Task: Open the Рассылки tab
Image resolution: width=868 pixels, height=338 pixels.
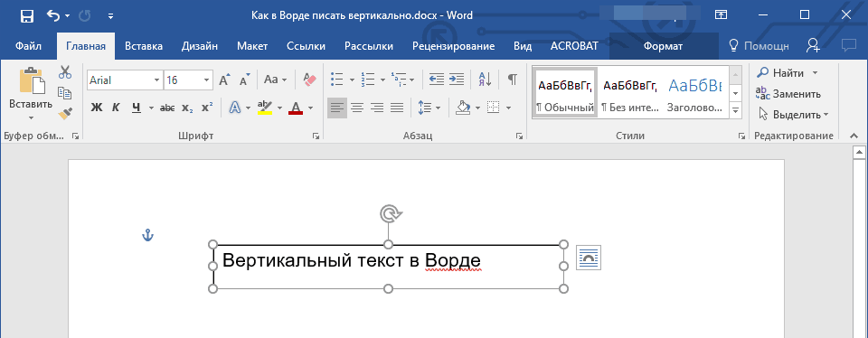Action: pyautogui.click(x=369, y=46)
